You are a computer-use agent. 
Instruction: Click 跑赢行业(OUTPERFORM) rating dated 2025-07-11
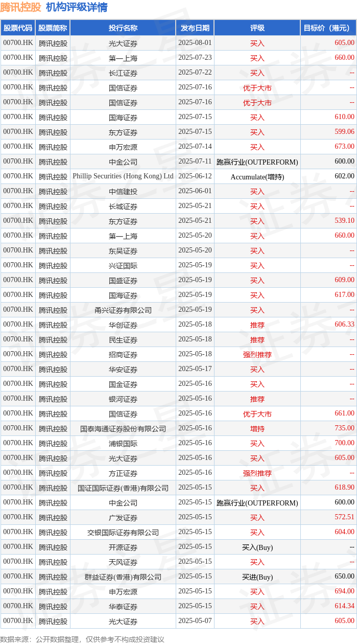[257, 162]
